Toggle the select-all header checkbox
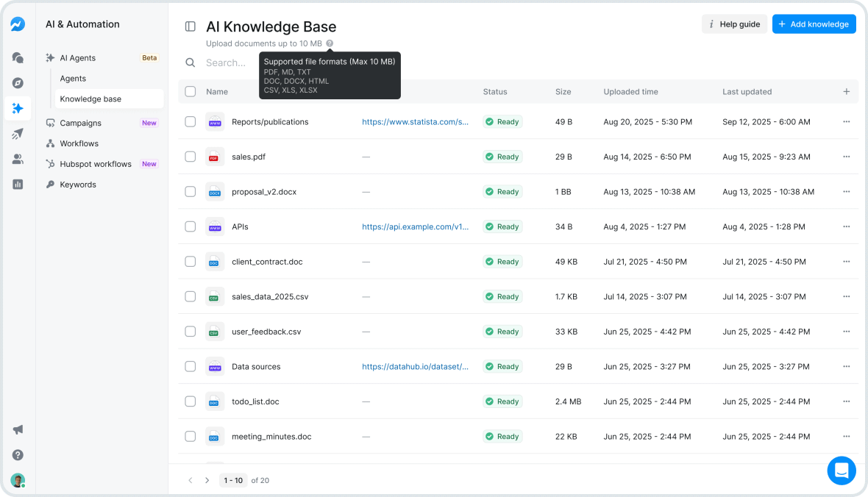Image resolution: width=868 pixels, height=497 pixels. [191, 91]
